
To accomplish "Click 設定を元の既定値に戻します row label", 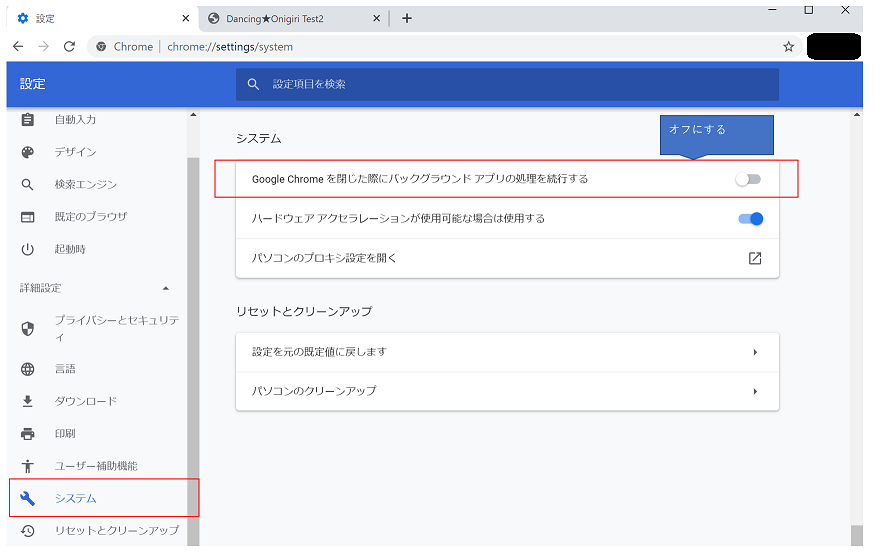I will pyautogui.click(x=320, y=352).
